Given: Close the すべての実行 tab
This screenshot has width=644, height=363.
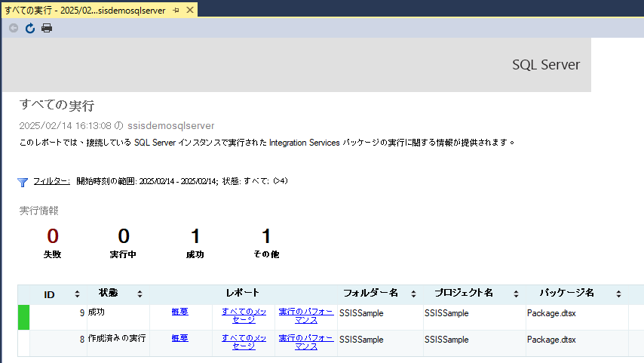Looking at the screenshot, I should pyautogui.click(x=190, y=11).
